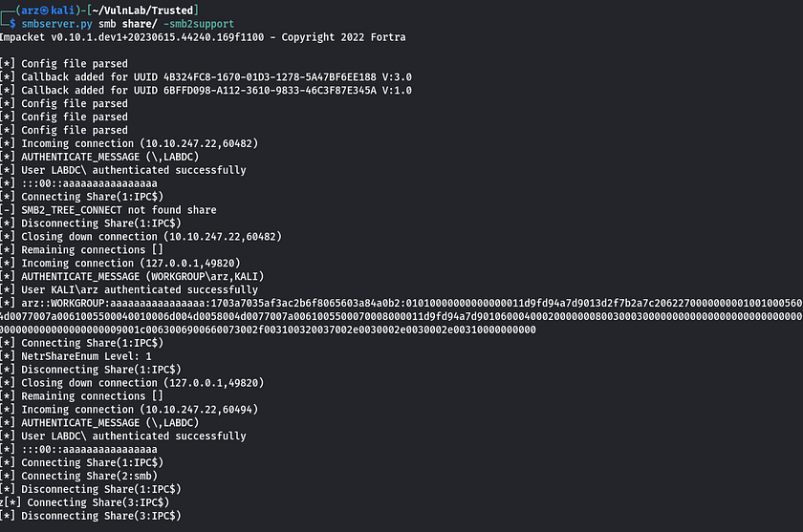The height and width of the screenshot is (532, 803).
Task: Click the first User LABDC\ authenticated line
Action: pyautogui.click(x=123, y=170)
